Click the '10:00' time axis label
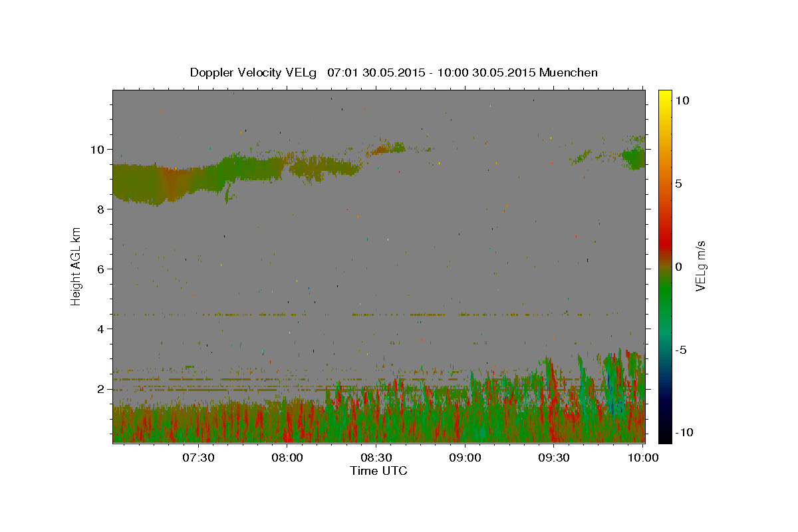This screenshot has width=798, height=532. pos(643,458)
